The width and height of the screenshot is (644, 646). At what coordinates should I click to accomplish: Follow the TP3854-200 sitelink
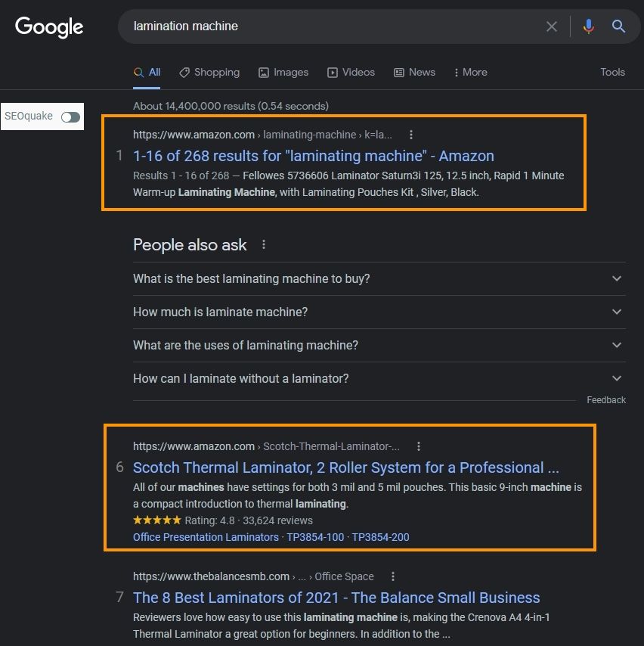pyautogui.click(x=380, y=537)
